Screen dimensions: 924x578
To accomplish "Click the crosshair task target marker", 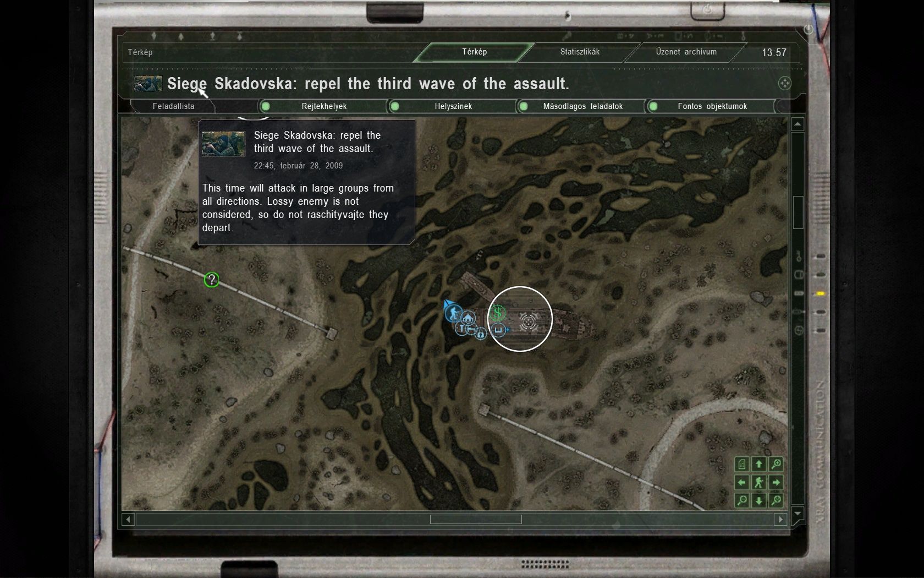I will [x=529, y=321].
